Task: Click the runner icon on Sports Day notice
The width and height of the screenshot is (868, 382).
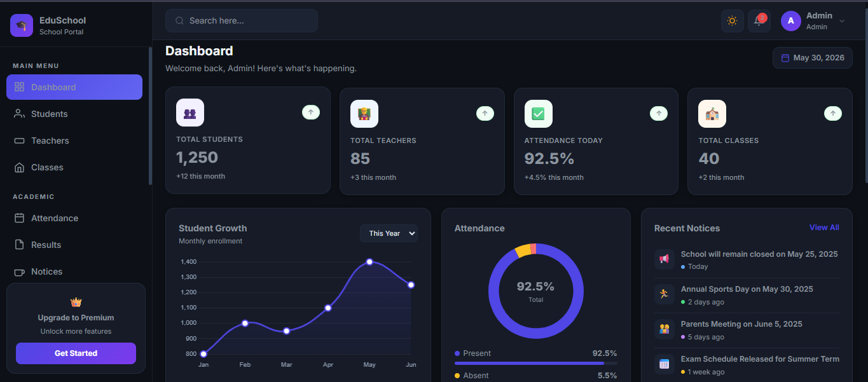Action: [x=664, y=294]
